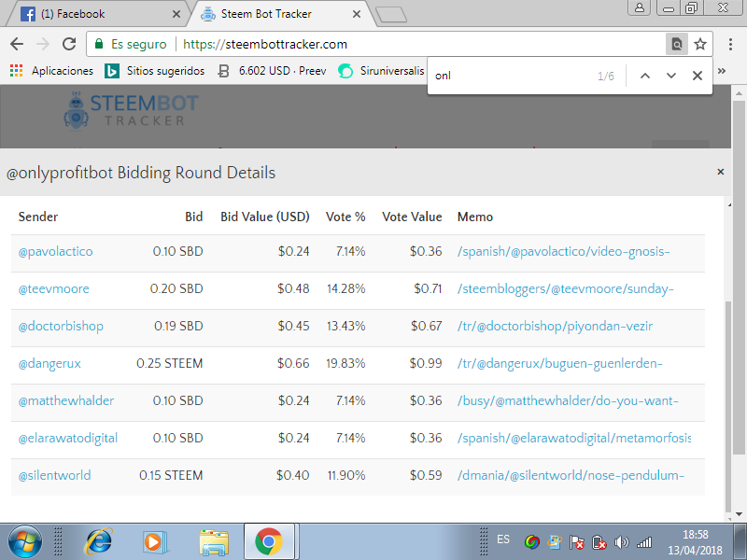
Task: Open the Chrome three-dot menu
Action: pyautogui.click(x=730, y=44)
